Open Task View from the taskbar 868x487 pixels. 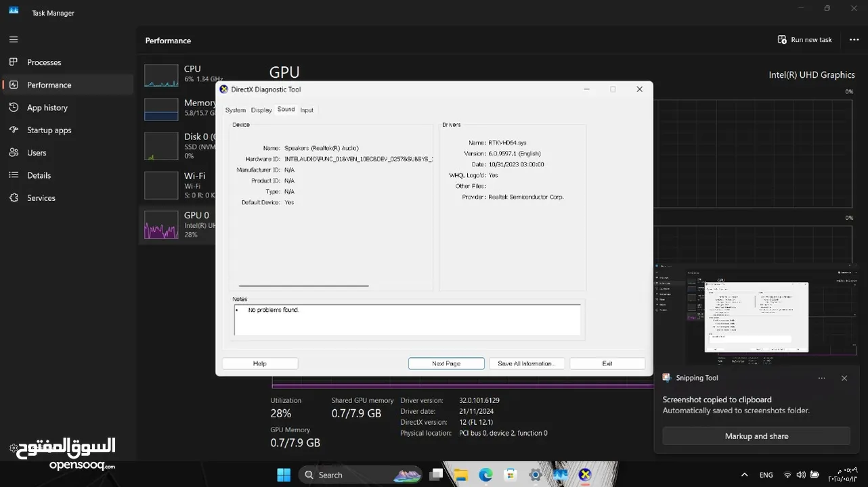pos(436,475)
